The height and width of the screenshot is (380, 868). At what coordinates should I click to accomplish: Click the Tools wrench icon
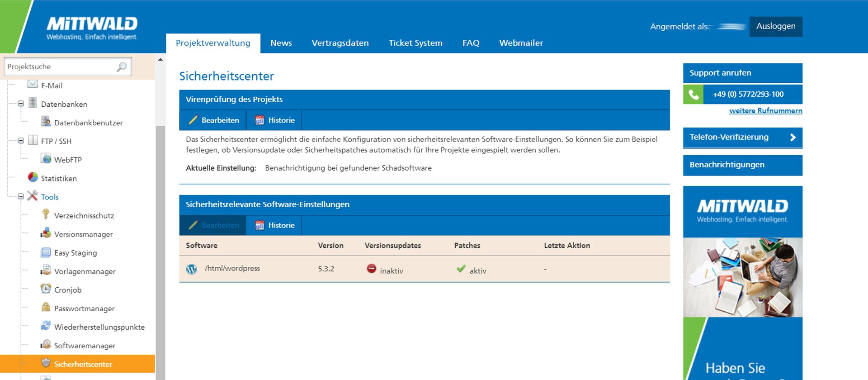(33, 195)
